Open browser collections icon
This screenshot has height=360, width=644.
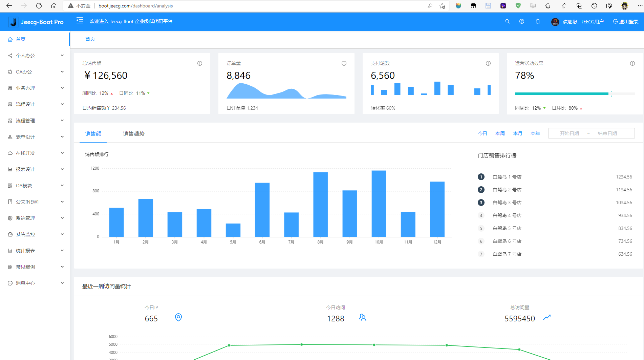pyautogui.click(x=579, y=6)
